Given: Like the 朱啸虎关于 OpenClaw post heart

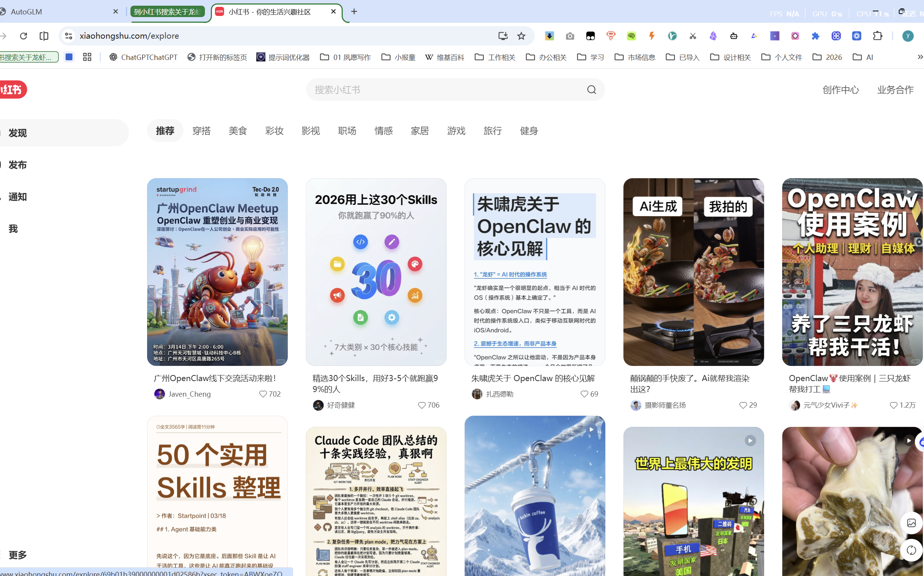Looking at the screenshot, I should point(584,394).
